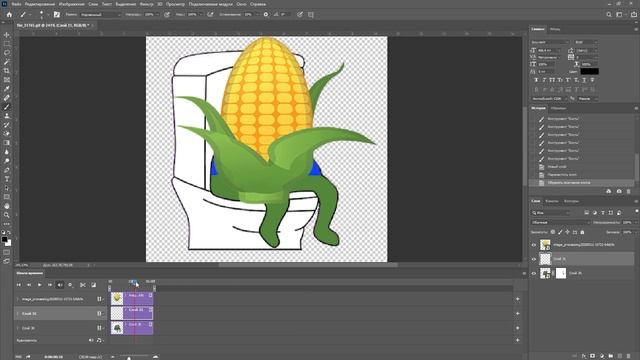The width and height of the screenshot is (640, 360).
Task: Toggle visibility of the top image layer
Action: [533, 245]
